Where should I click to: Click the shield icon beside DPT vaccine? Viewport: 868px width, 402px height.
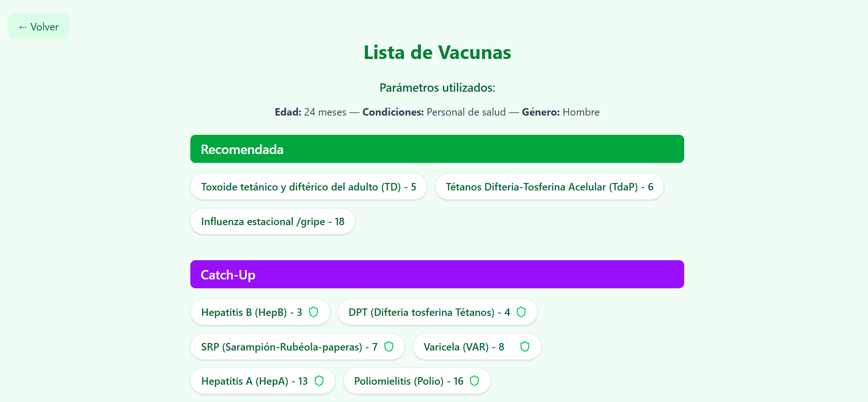(x=521, y=312)
